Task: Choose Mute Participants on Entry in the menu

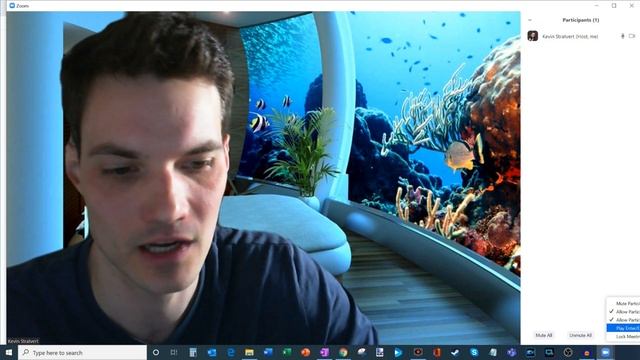Action: pyautogui.click(x=624, y=304)
